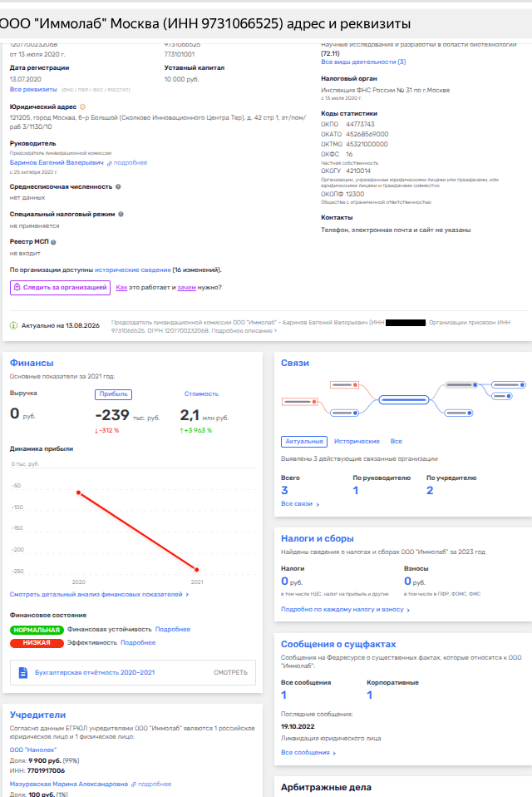Screen dimensions: 532x797
Task: Click the Учредители section heading
Action: click(37, 715)
